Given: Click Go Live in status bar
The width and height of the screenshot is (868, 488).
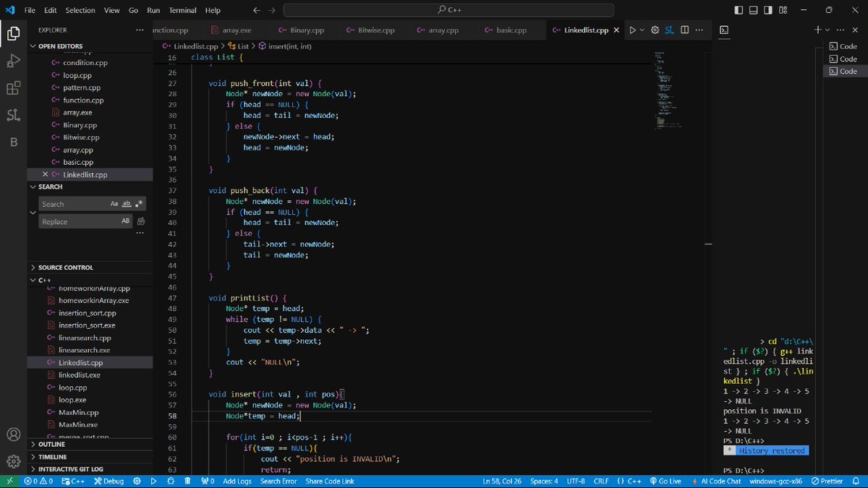Looking at the screenshot, I should 665,481.
